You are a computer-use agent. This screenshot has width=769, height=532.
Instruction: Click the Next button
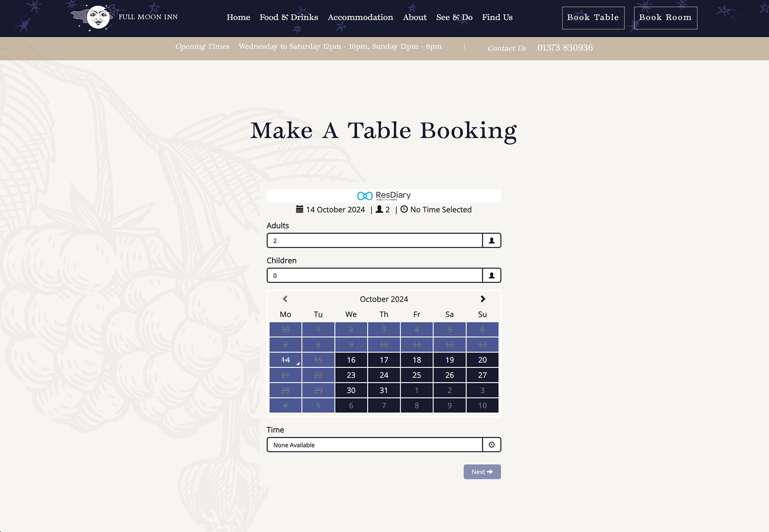click(x=482, y=472)
